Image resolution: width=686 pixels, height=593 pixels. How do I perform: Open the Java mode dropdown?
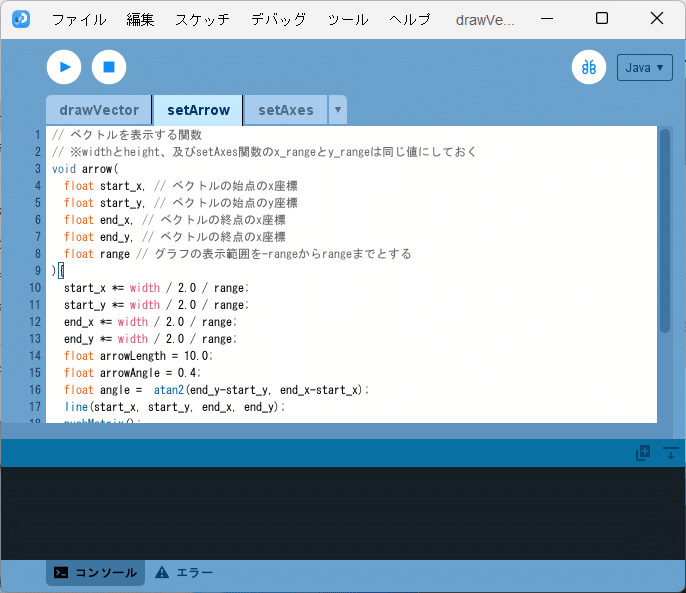tap(644, 67)
